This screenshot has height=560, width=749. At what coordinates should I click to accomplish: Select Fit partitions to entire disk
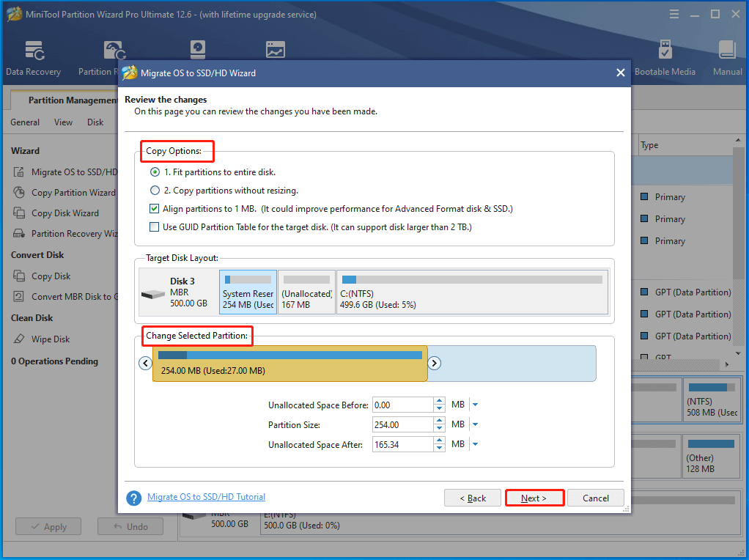click(x=154, y=171)
